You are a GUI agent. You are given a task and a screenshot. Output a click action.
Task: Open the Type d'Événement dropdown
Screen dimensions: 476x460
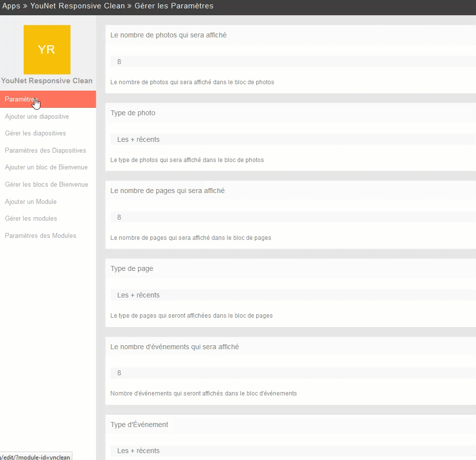pos(293,451)
